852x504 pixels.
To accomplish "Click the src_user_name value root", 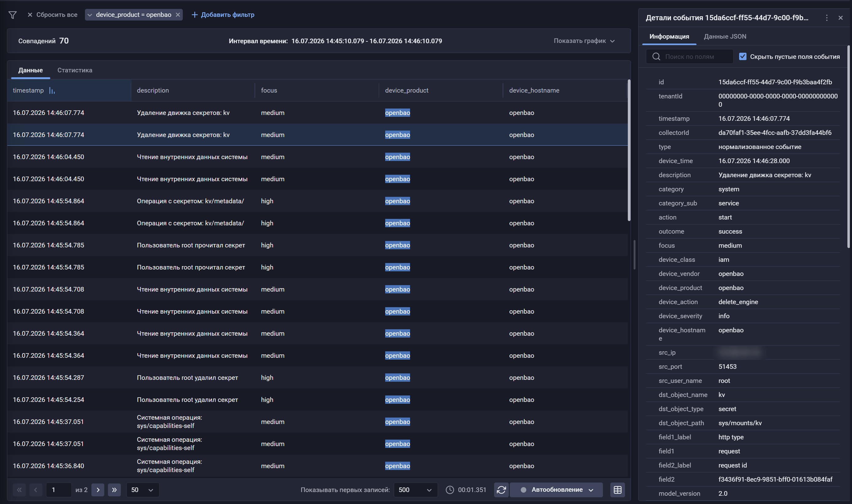I will pos(724,381).
